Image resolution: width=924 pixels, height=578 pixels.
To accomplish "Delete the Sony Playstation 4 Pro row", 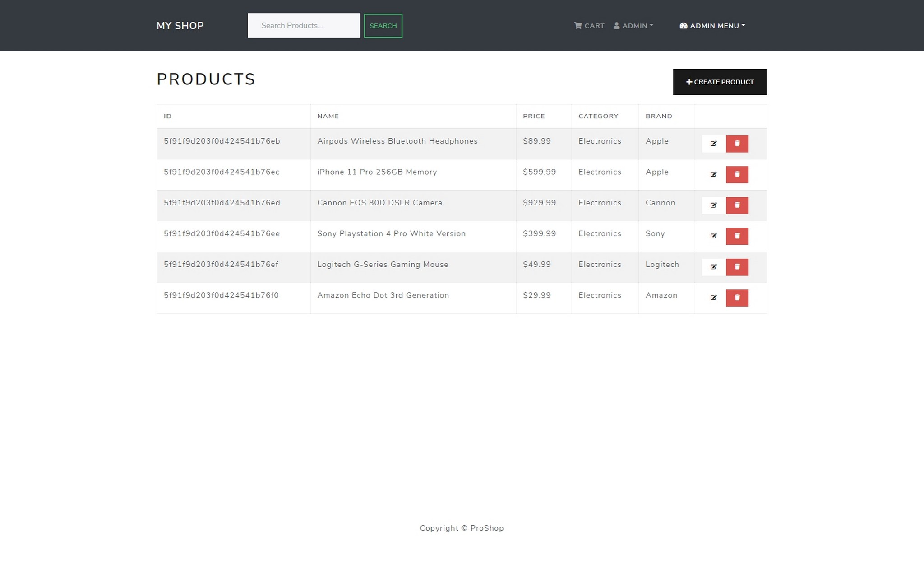I will coord(737,236).
